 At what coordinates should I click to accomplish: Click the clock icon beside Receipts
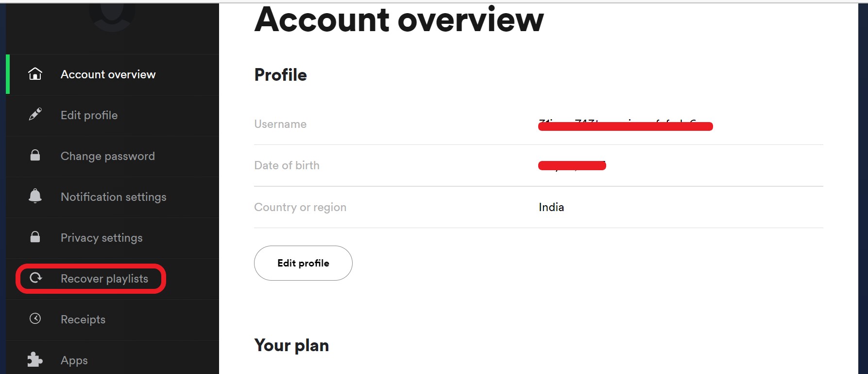(35, 319)
